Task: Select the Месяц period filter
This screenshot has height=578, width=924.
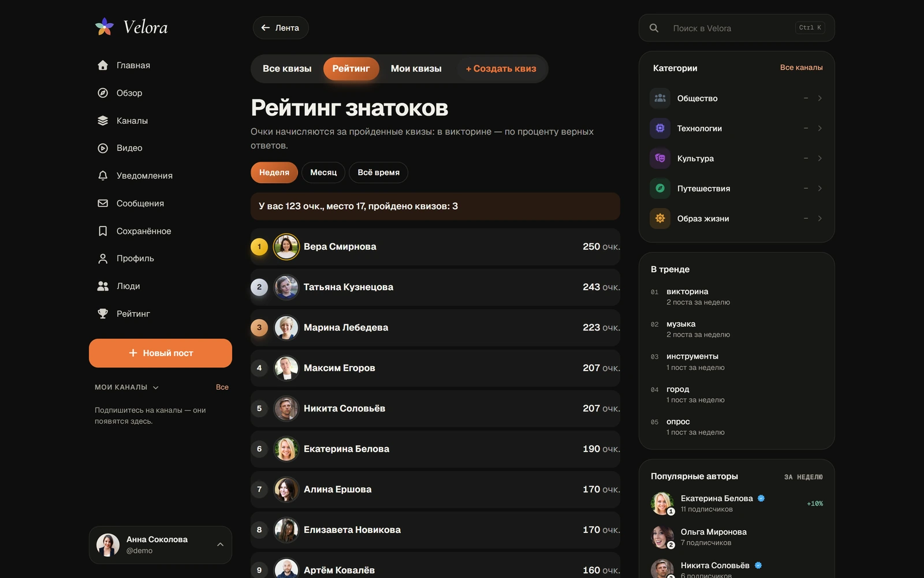Action: pos(323,172)
